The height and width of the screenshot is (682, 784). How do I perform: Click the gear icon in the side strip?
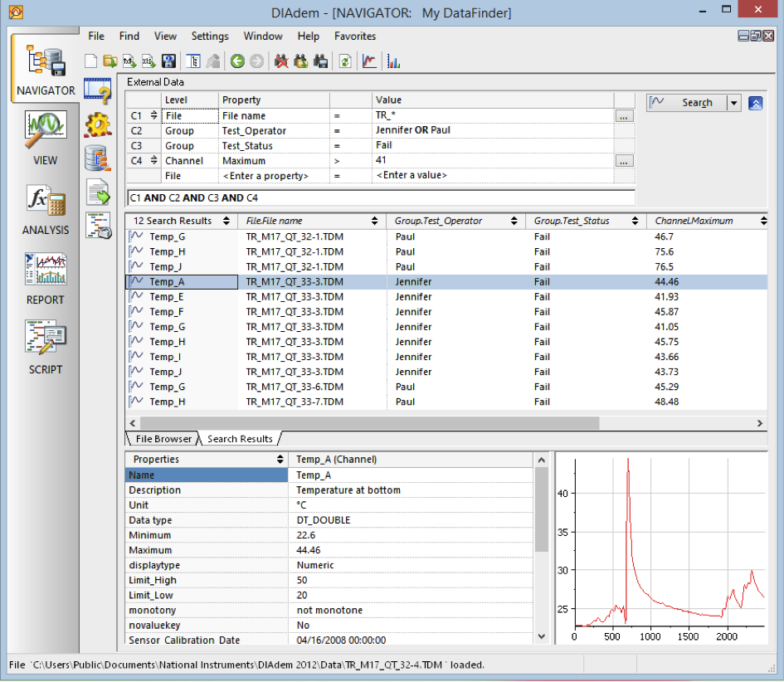[98, 125]
